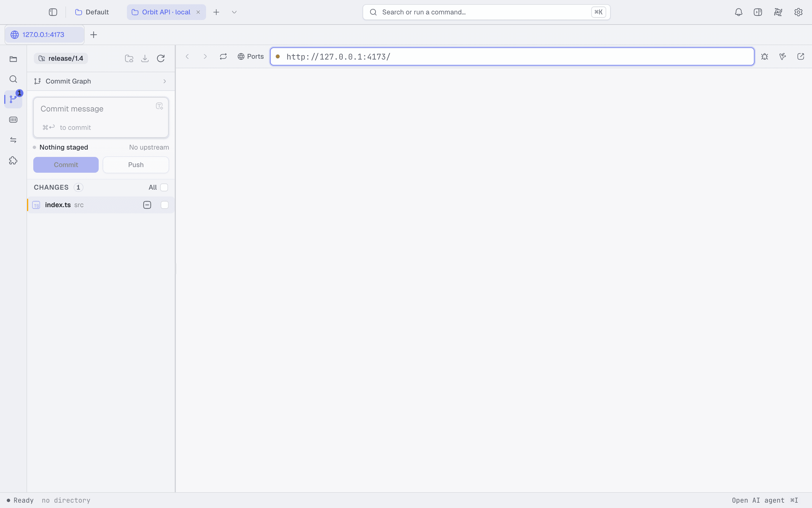Close the Orbit API · local tab
The width and height of the screenshot is (812, 508).
coord(198,12)
